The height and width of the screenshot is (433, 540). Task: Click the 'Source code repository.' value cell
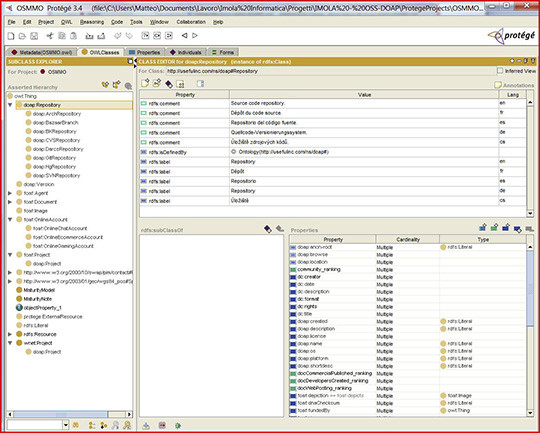click(364, 103)
